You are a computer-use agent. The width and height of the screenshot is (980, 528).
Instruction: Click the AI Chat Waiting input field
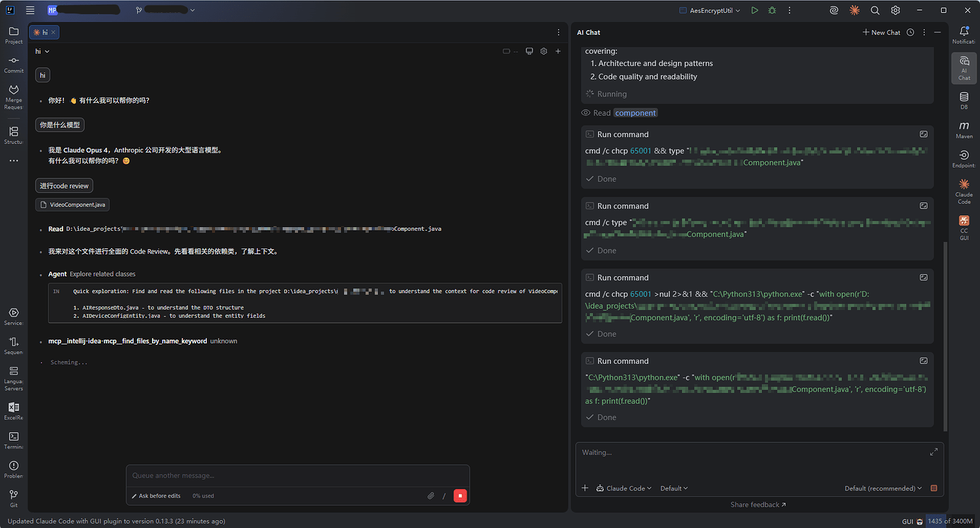click(753, 453)
